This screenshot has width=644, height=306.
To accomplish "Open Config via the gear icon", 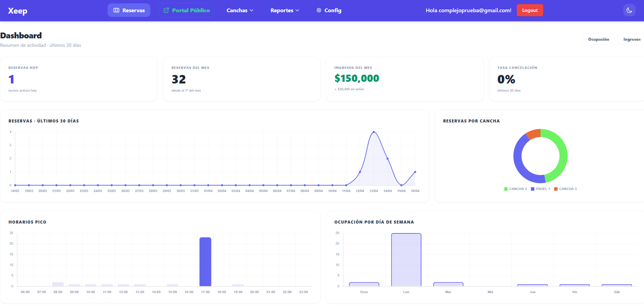I will (x=319, y=10).
